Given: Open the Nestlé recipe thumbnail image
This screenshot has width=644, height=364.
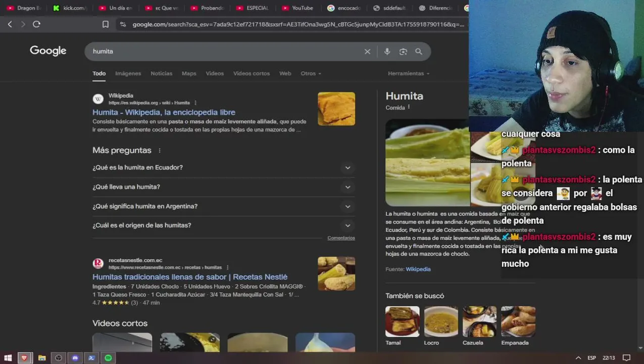Looking at the screenshot, I should (x=336, y=274).
